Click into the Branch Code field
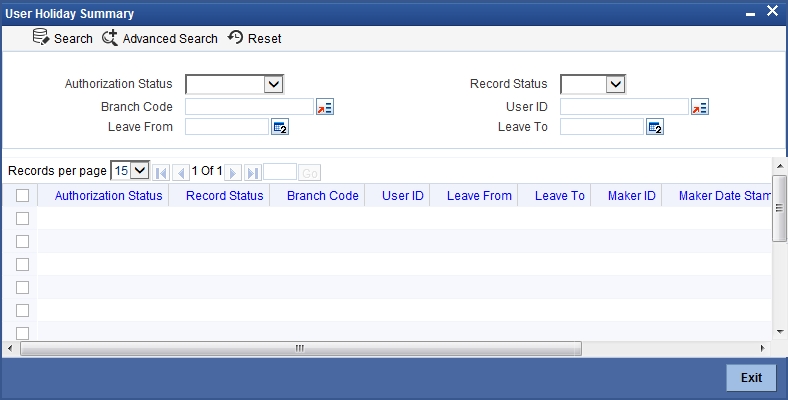This screenshot has height=400, width=788. (x=249, y=107)
